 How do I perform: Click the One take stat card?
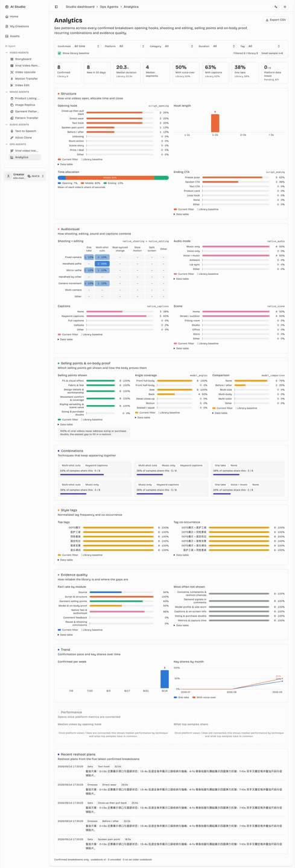tap(244, 72)
